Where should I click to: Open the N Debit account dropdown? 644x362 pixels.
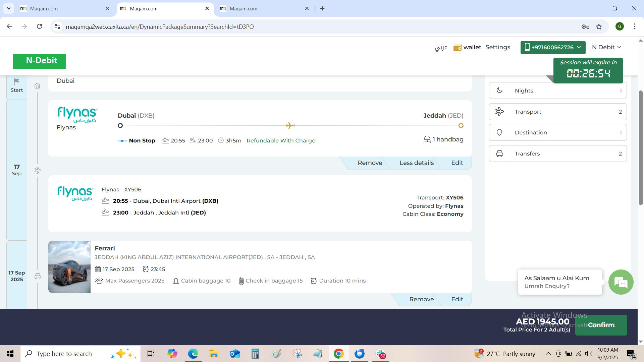tap(606, 47)
